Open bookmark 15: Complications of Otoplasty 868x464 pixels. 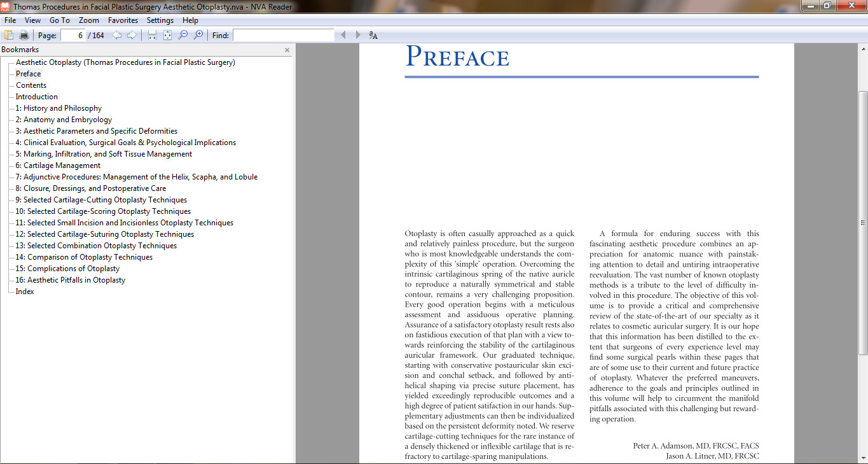(x=67, y=269)
